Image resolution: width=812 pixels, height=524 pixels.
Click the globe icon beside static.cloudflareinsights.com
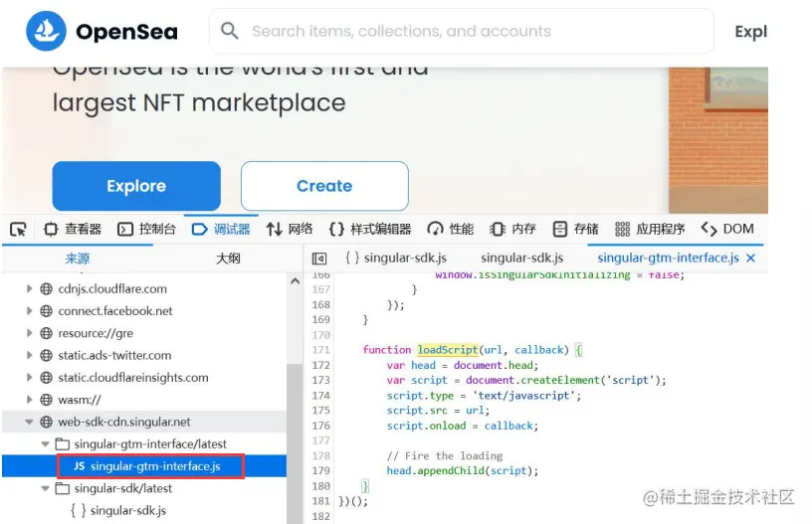point(47,378)
